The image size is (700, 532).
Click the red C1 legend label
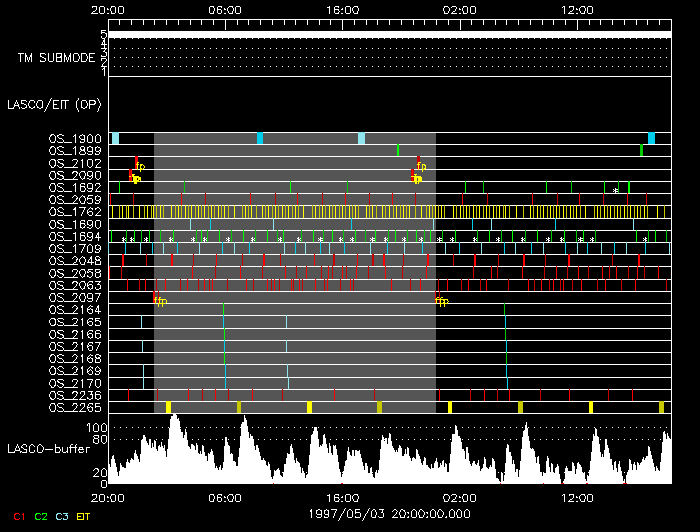click(x=18, y=516)
